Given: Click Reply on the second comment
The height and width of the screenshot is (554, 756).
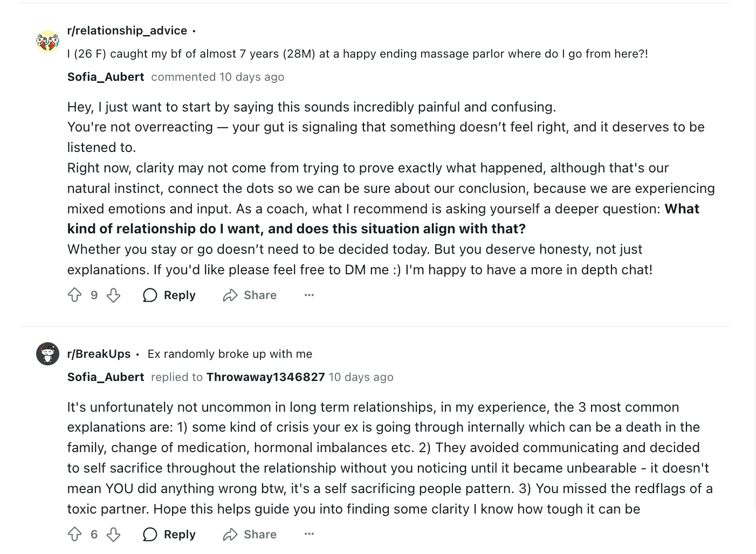Looking at the screenshot, I should 180,534.
